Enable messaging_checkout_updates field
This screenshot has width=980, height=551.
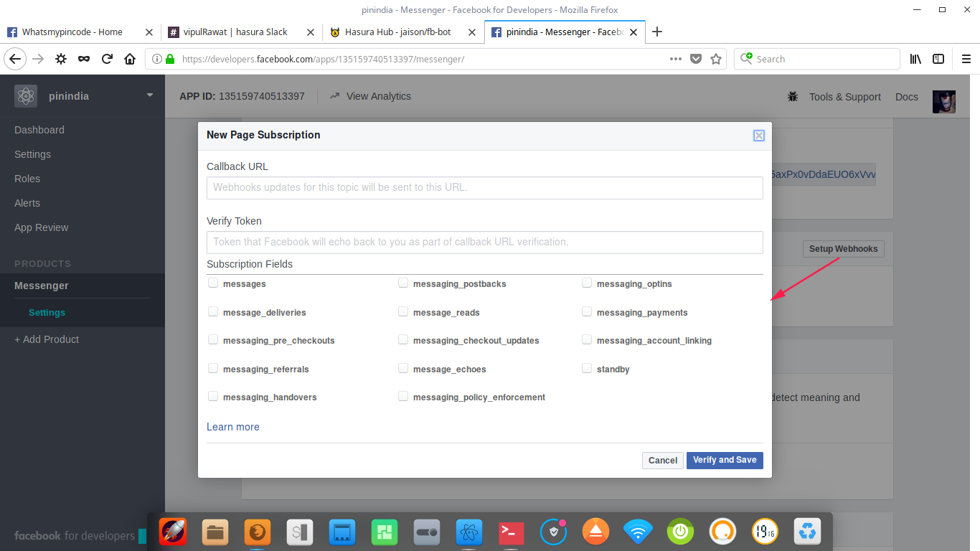point(403,339)
